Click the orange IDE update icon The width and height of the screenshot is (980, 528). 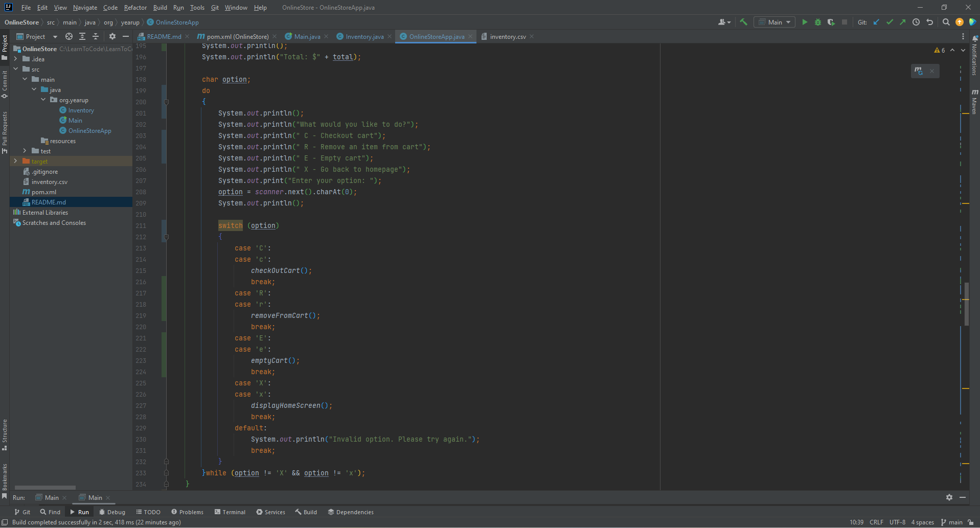point(960,22)
